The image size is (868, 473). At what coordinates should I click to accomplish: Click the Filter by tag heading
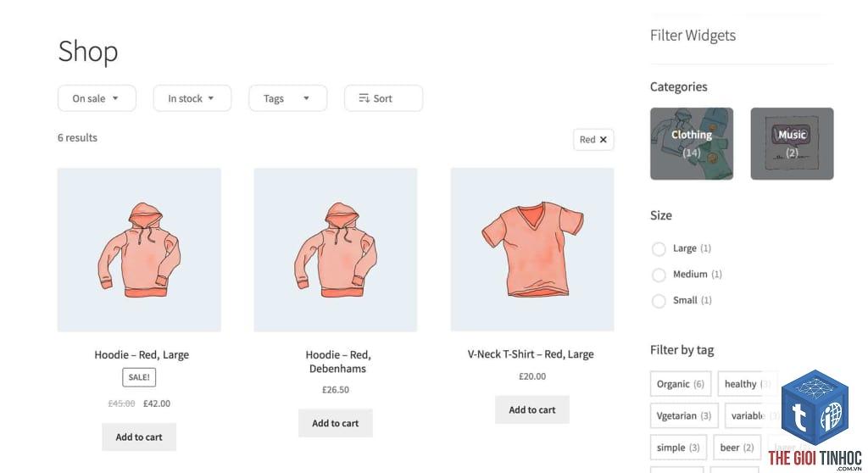point(682,350)
